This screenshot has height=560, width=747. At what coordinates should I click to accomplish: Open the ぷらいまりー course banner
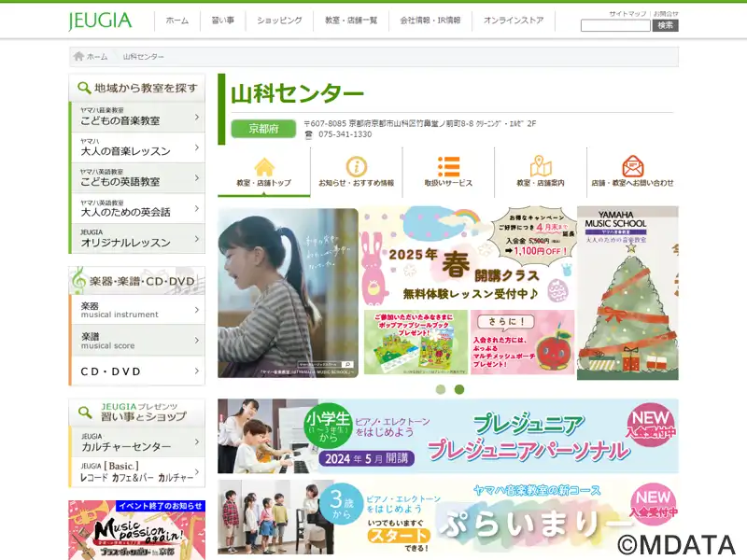pos(448,517)
